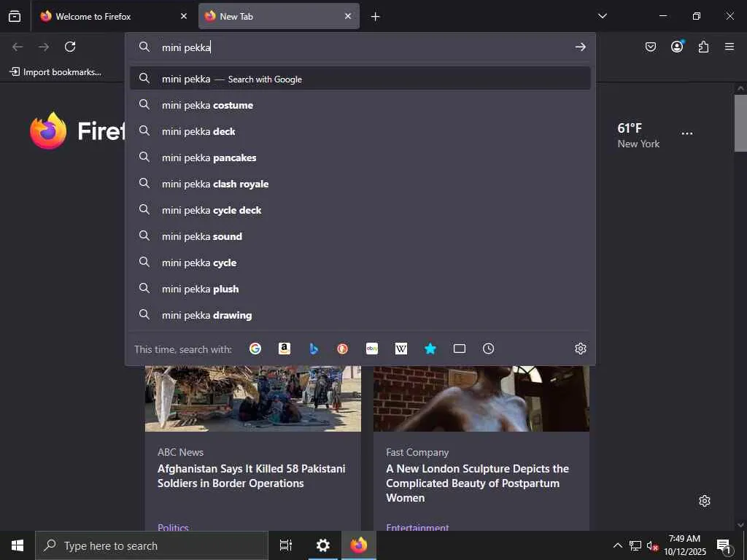The width and height of the screenshot is (747, 560).
Task: Choose suggestion mini pekka plush
Action: pyautogui.click(x=360, y=289)
